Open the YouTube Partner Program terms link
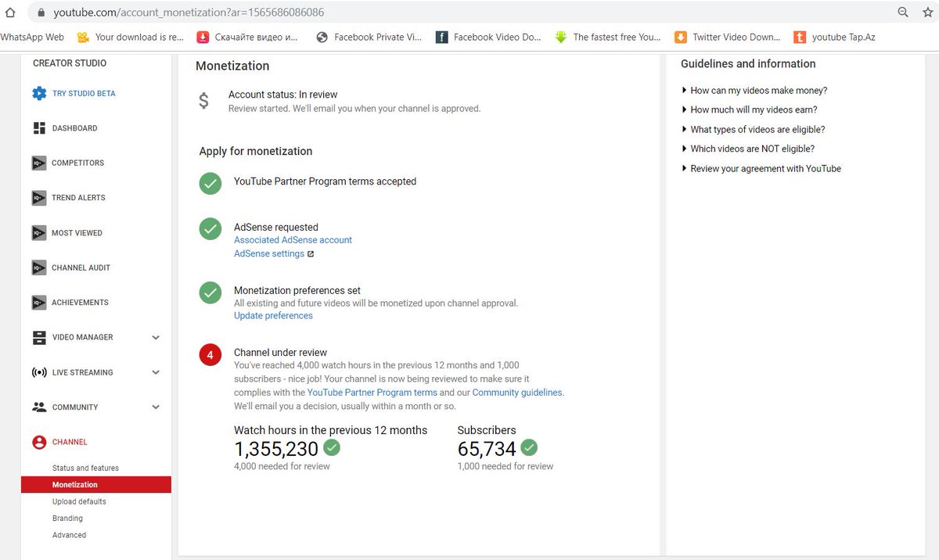Screen dimensions: 939x560 point(372,393)
